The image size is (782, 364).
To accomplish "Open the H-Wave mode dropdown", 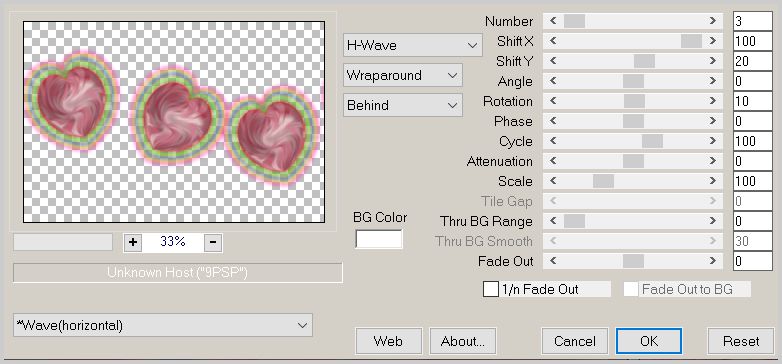I will coord(412,45).
